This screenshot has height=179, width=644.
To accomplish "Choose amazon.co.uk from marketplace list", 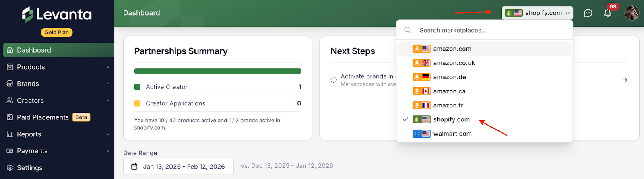I will pos(454,63).
